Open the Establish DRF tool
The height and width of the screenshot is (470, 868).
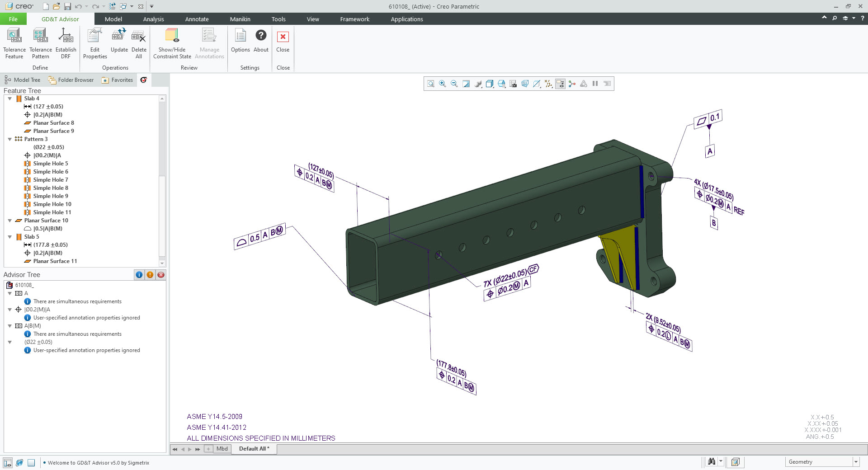tap(66, 43)
